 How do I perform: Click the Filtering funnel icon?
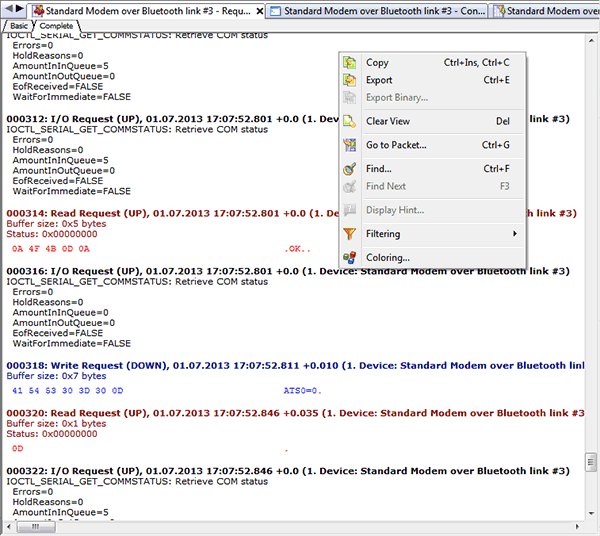coord(349,234)
